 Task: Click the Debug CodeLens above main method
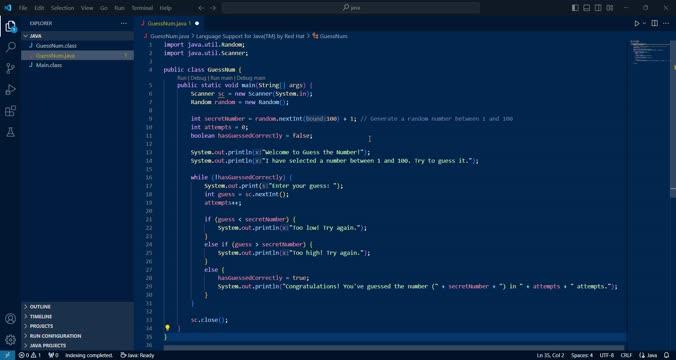199,78
